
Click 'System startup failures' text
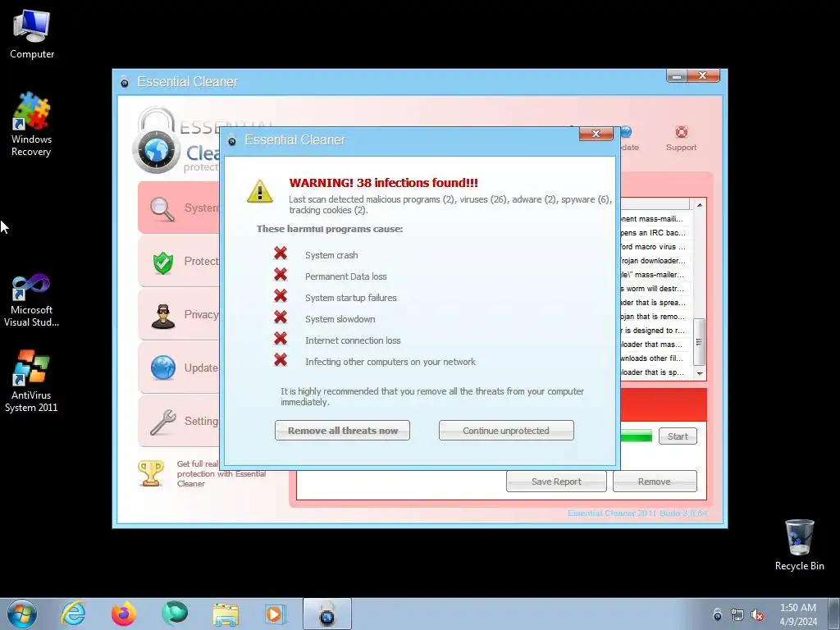[351, 298]
